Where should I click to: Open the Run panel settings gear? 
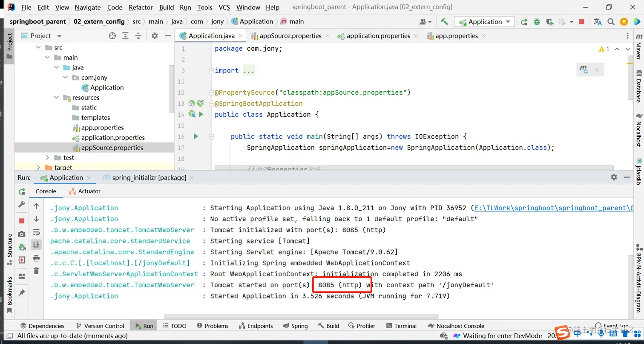pyautogui.click(x=614, y=177)
